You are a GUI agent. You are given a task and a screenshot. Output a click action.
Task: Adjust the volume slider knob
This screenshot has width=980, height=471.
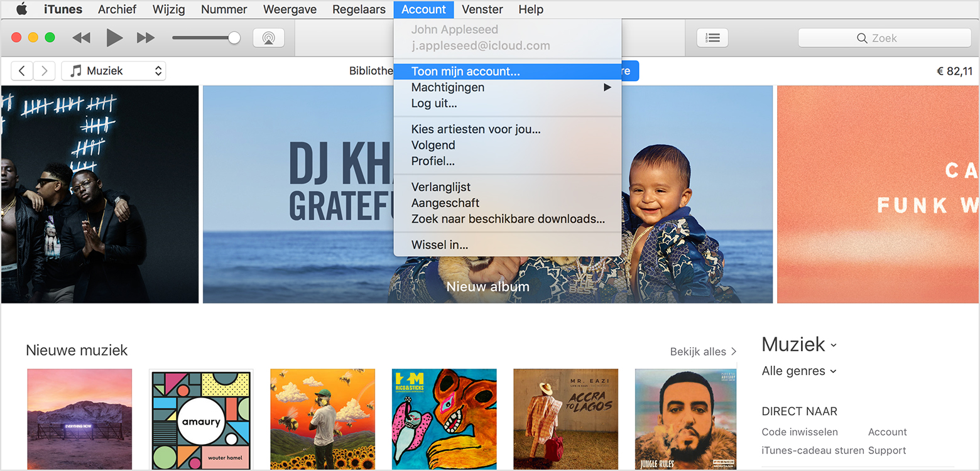[234, 38]
